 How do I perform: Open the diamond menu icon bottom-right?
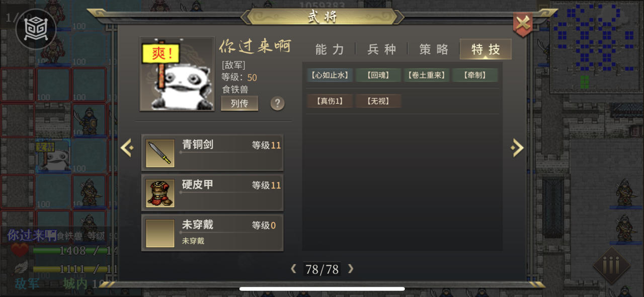[x=611, y=265]
